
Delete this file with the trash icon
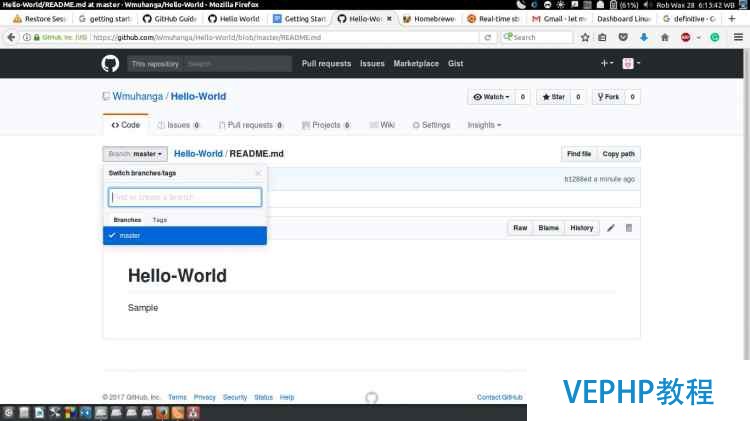point(629,228)
